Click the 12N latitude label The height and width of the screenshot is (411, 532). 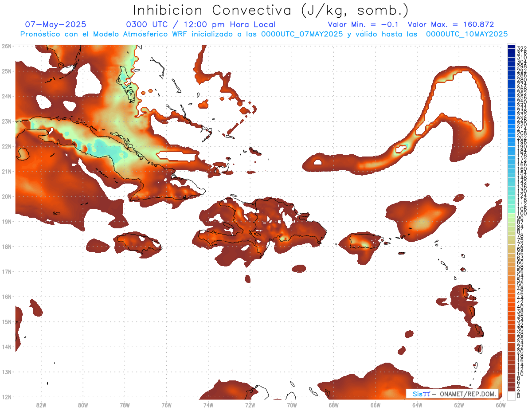tap(7, 397)
